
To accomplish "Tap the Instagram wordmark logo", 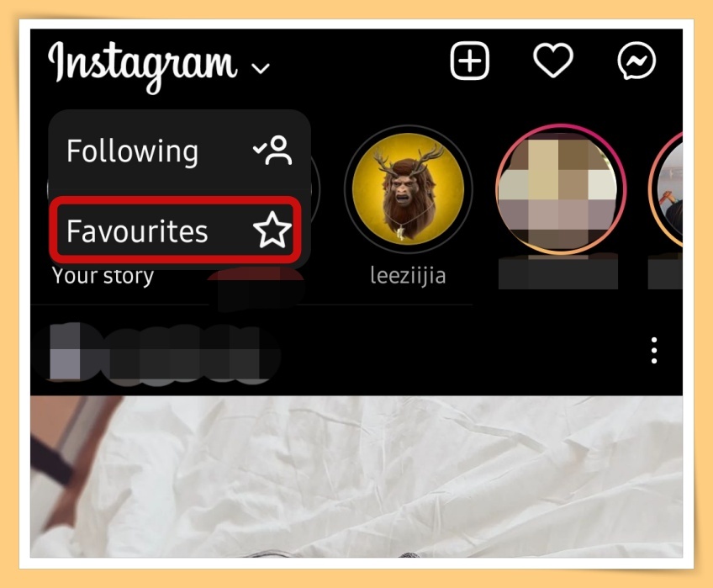I will pyautogui.click(x=142, y=66).
